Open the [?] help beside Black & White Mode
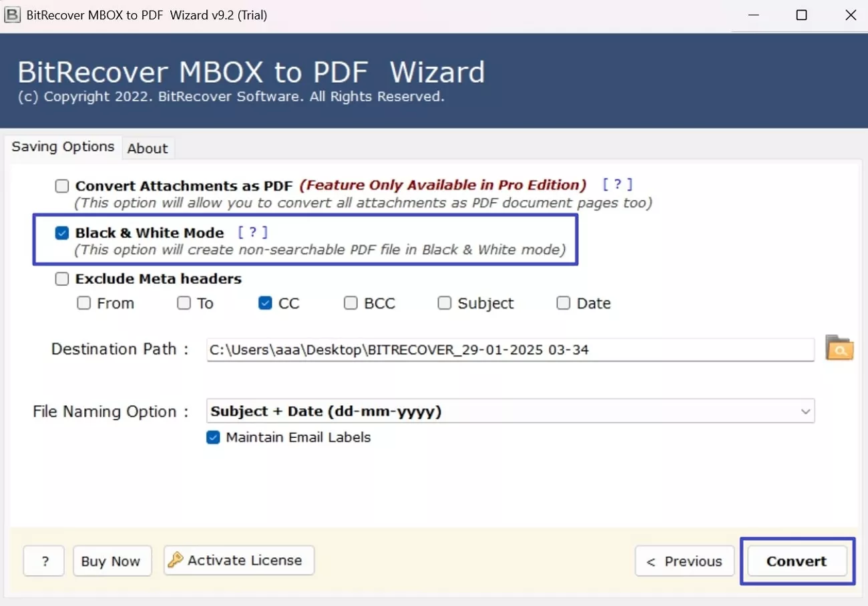The image size is (868, 606). tap(252, 232)
